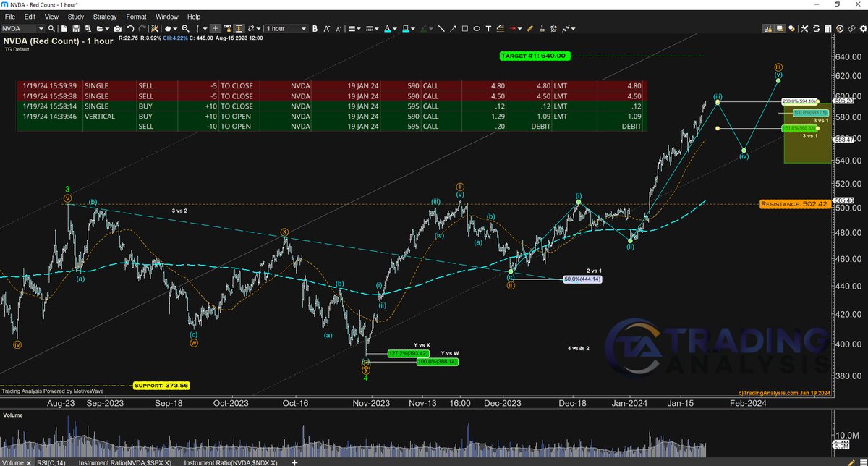Select the T text label tool

coord(488,28)
